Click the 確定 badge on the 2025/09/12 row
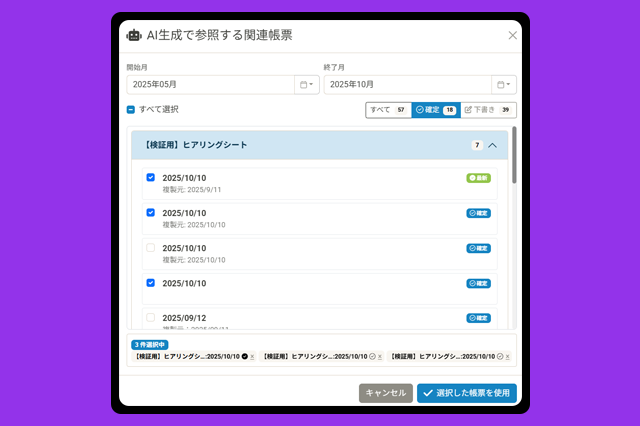Image resolution: width=640 pixels, height=426 pixels. click(x=478, y=318)
